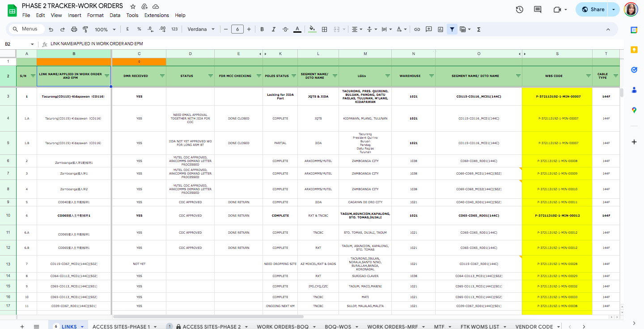644x329 pixels.
Task: Open the more number formats 123 menu
Action: click(174, 29)
